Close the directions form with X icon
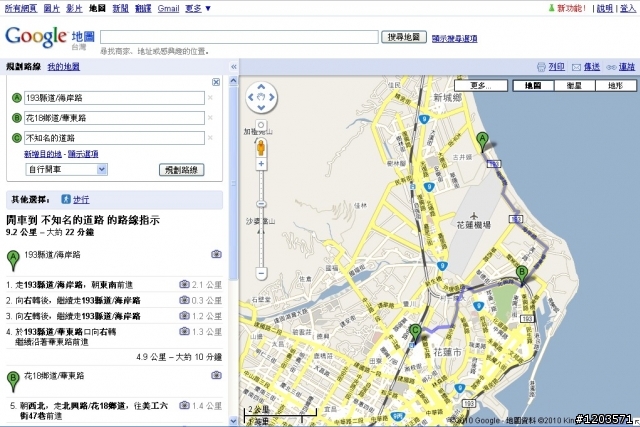Viewport: 640px width, 427px height. 216,82
